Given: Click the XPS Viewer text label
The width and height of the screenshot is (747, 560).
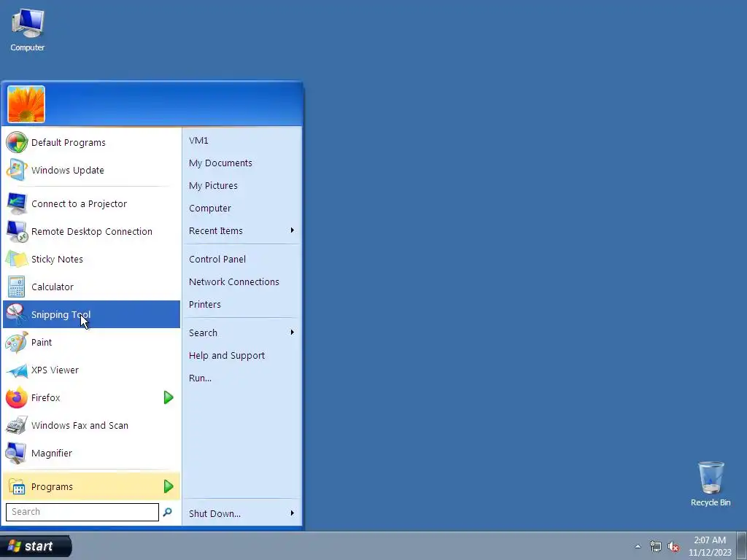Looking at the screenshot, I should tap(55, 370).
